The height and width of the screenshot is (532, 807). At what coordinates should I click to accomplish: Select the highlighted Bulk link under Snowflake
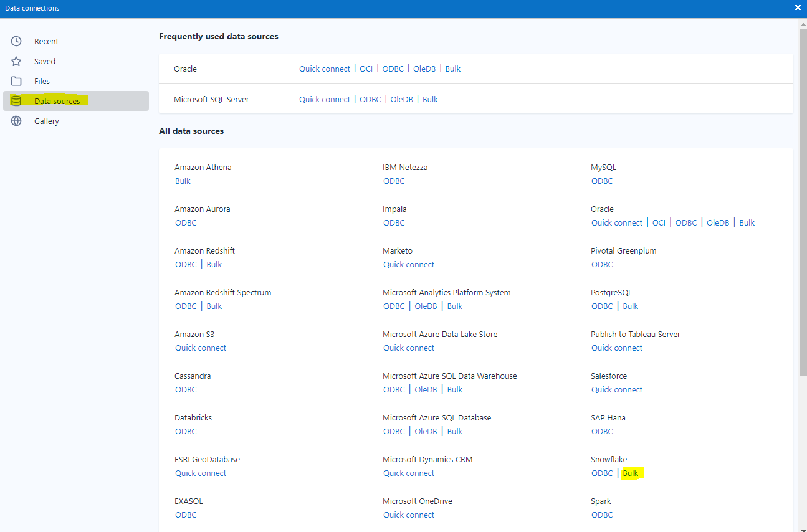click(x=631, y=473)
